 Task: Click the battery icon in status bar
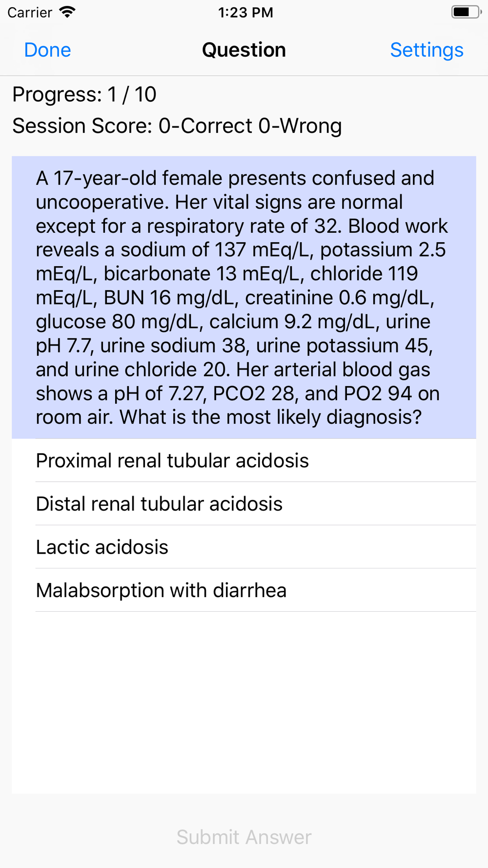466,12
